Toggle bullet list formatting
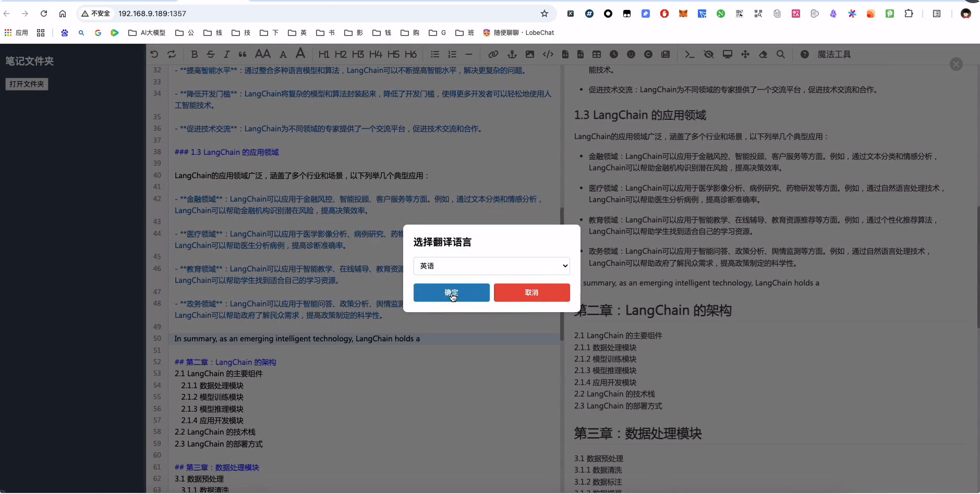 [x=435, y=54]
